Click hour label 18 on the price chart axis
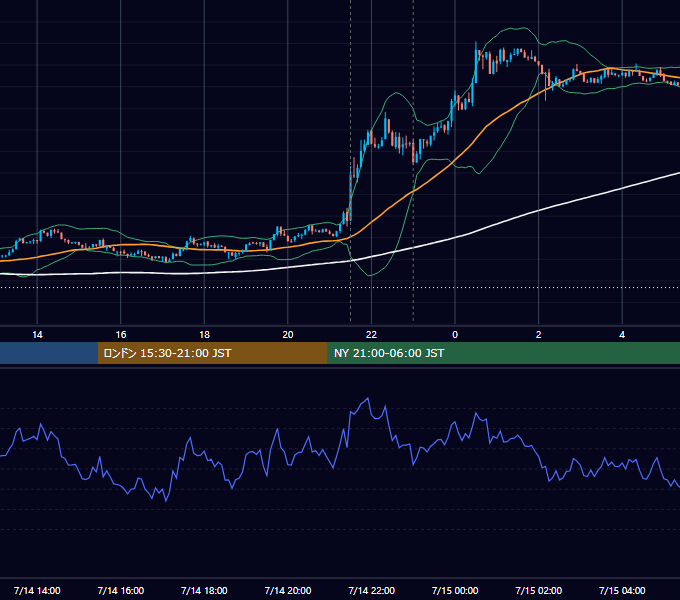 pyautogui.click(x=204, y=335)
